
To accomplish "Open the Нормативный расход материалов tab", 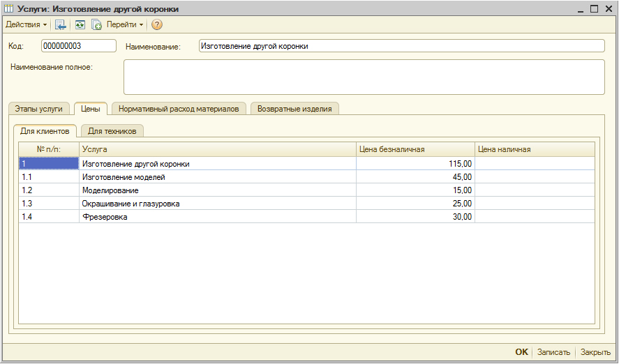I will [x=179, y=109].
